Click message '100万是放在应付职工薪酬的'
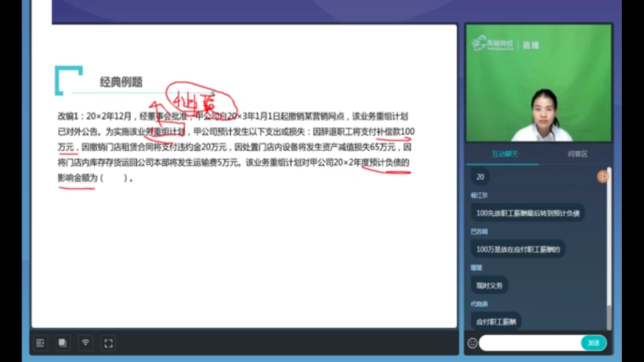Image resolution: width=644 pixels, height=362 pixels. [518, 249]
